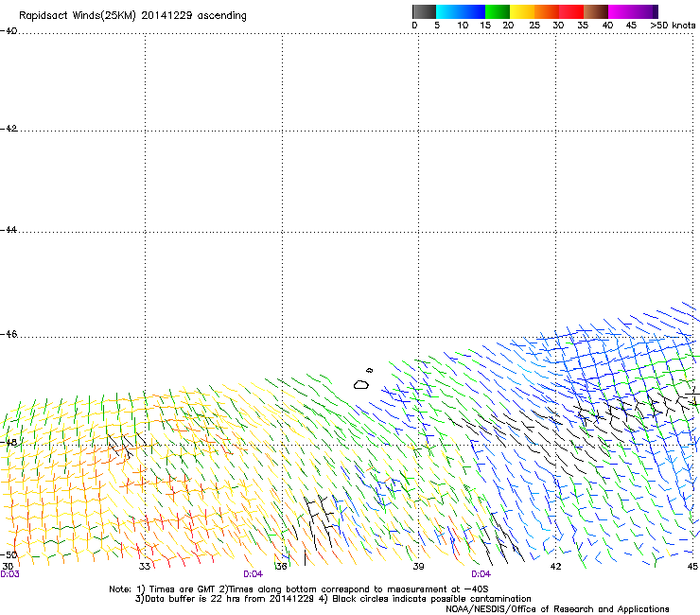The image size is (700, 615).
Task: Click the -42 latitude axis label
Action: [x=9, y=129]
